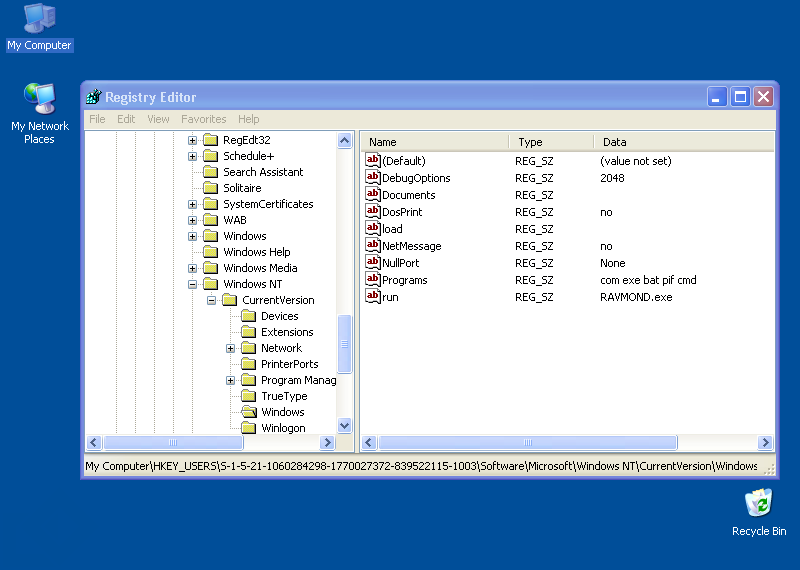Click the values pane horizontal scrollbar thumb
Viewport: 800px width, 570px height.
tap(528, 442)
